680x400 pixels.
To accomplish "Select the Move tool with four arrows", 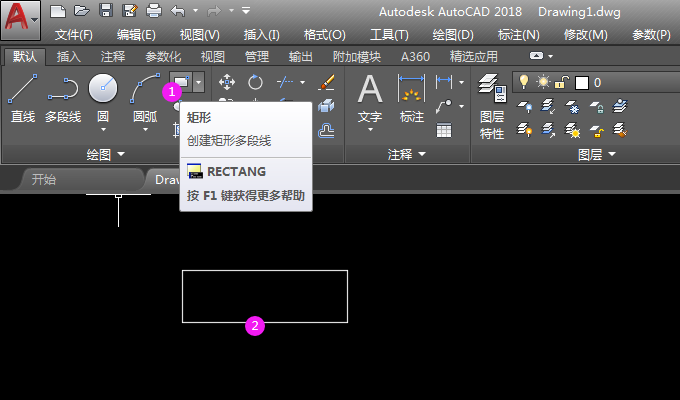I will [x=227, y=82].
